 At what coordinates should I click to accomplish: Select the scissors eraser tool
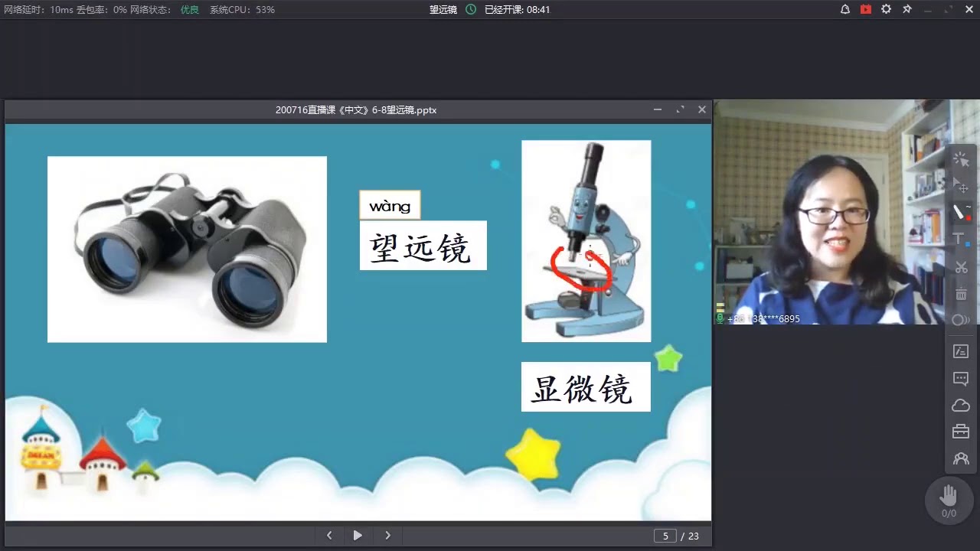point(961,267)
